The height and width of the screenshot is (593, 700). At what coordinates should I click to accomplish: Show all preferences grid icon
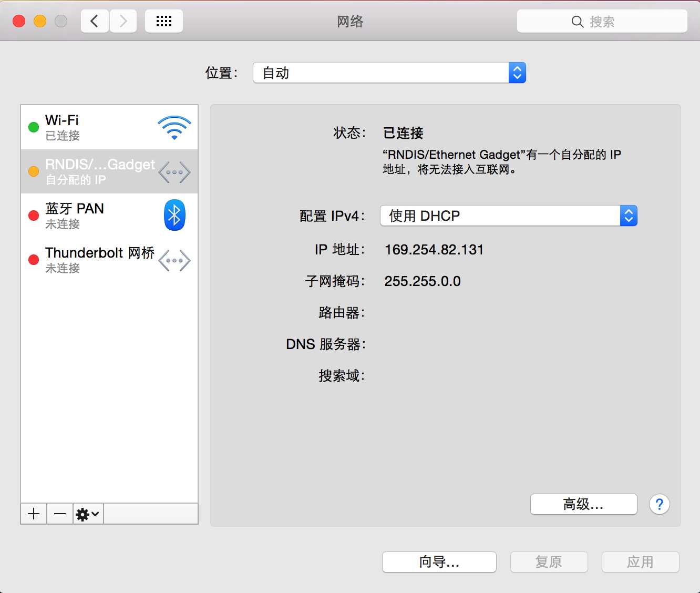pos(164,21)
